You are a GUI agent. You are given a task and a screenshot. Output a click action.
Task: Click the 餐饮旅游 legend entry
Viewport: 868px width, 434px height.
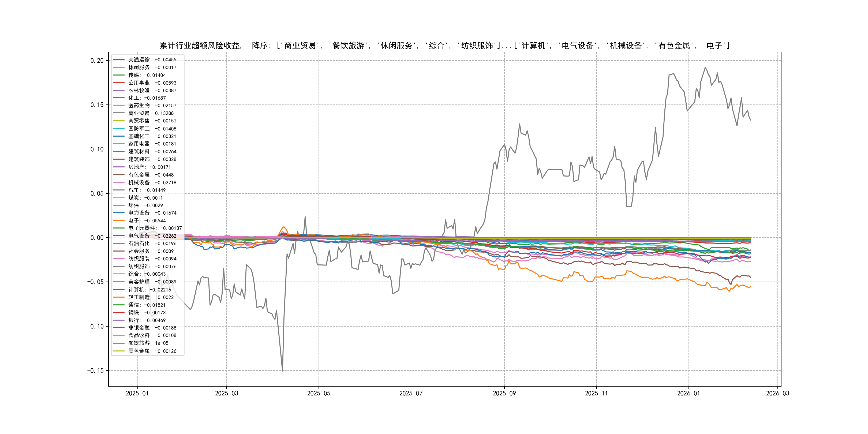(148, 343)
